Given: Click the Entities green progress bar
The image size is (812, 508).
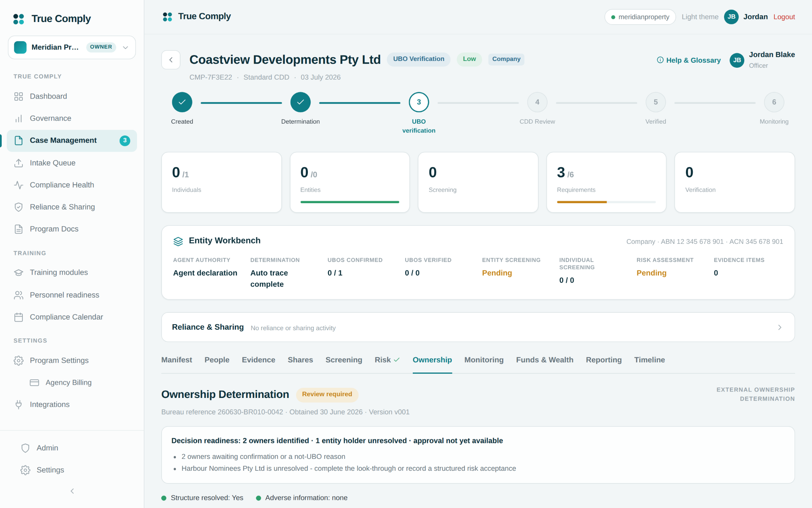Looking at the screenshot, I should point(350,202).
